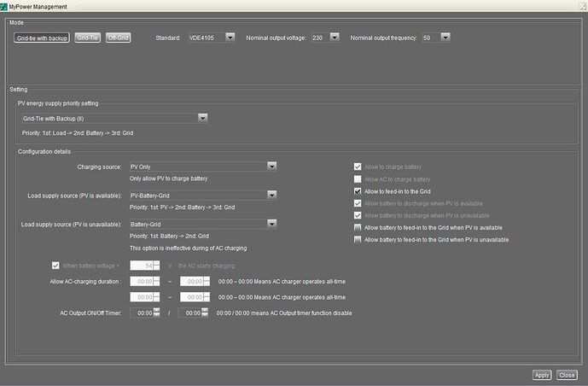Open the Charging source dropdown

point(271,167)
